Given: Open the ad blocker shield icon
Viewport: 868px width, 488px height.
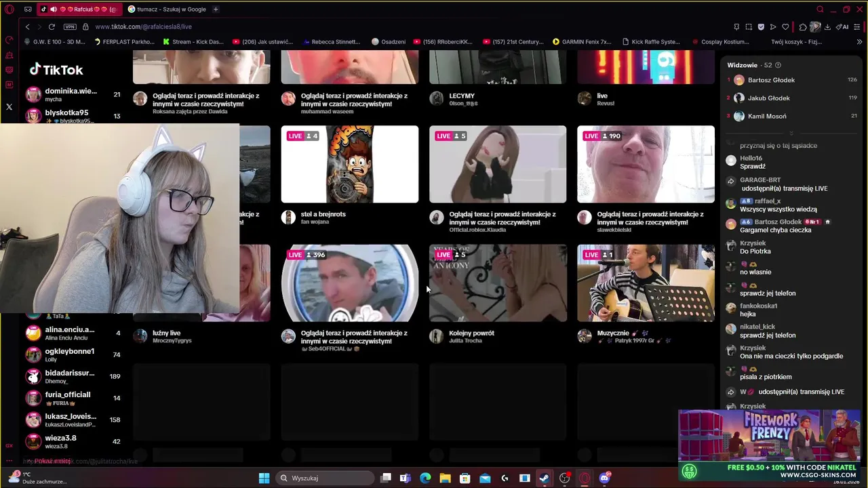Looking at the screenshot, I should click(761, 26).
